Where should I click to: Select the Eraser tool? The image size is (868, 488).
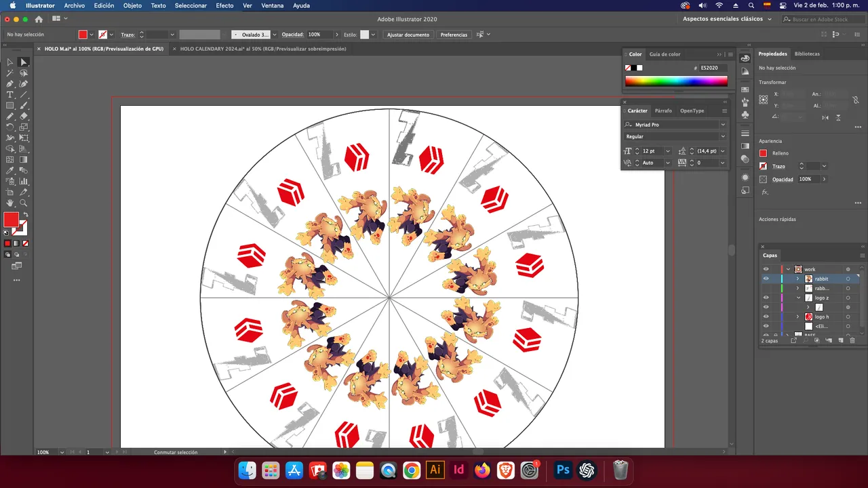coord(23,116)
